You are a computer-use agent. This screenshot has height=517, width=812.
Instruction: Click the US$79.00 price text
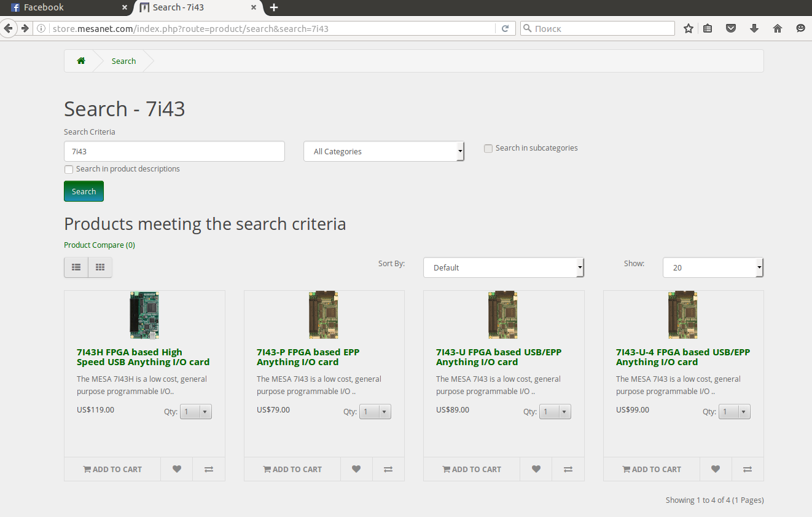coord(273,409)
